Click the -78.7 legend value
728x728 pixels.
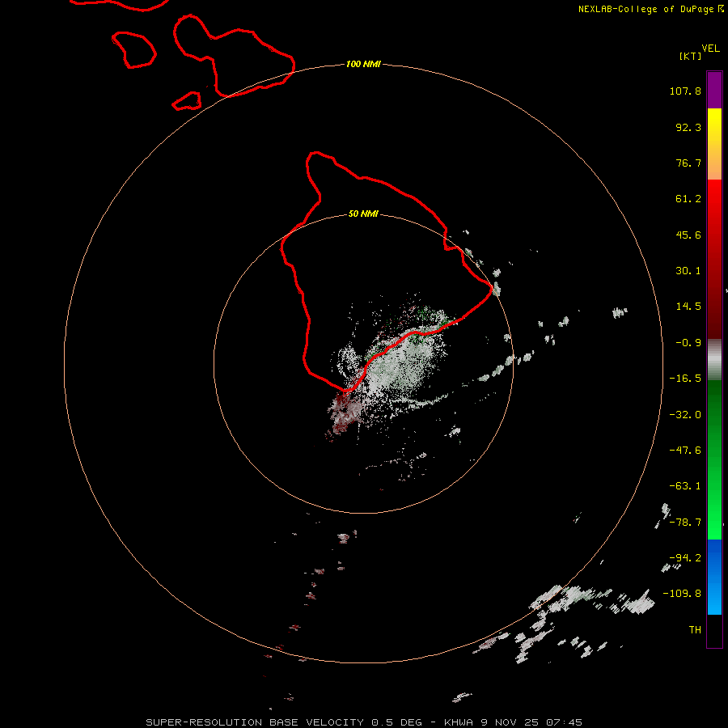tap(685, 523)
